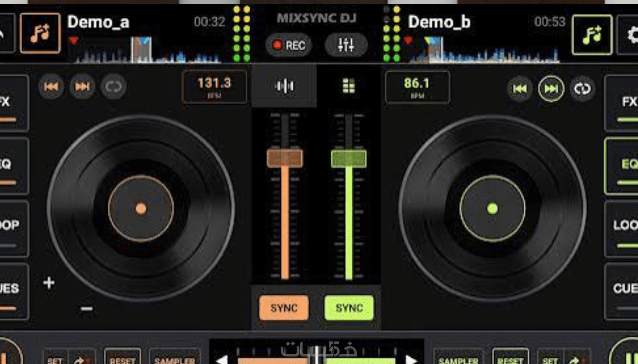Decrease deck A pitch with the minus icon
The height and width of the screenshot is (364, 638).
click(x=87, y=308)
